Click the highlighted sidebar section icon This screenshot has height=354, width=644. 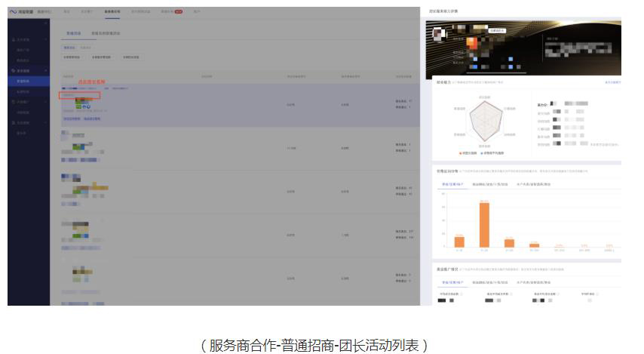[13, 70]
